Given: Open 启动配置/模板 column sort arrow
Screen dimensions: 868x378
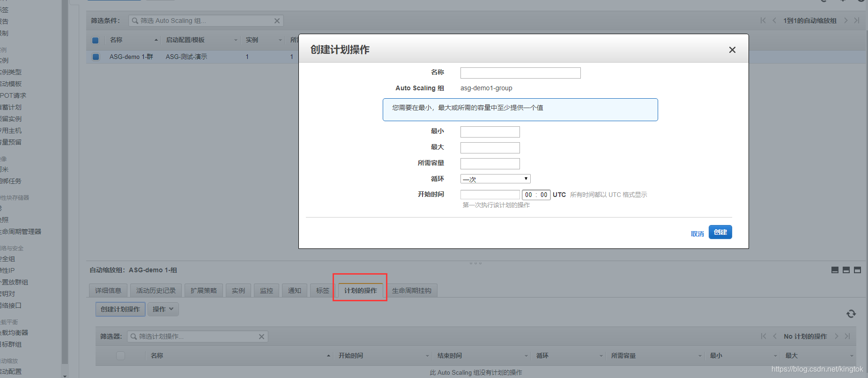Looking at the screenshot, I should click(236, 40).
